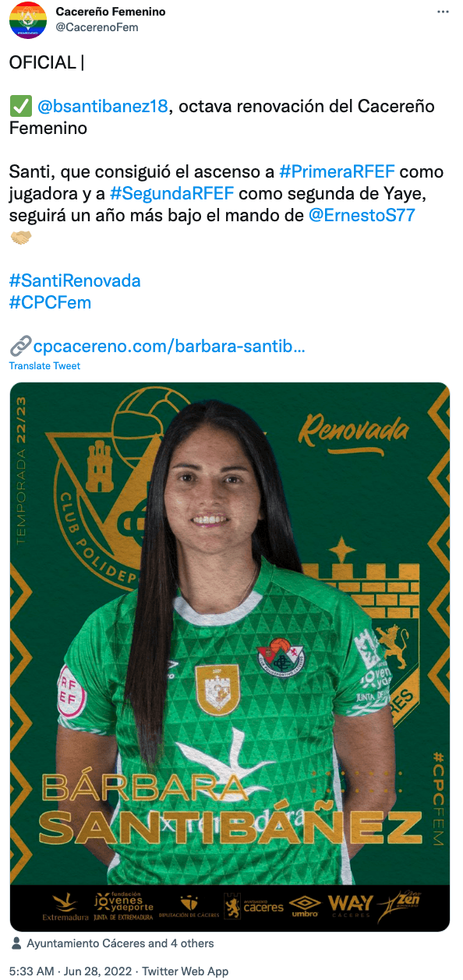The image size is (463, 980).
Task: Click the handshake emoji in the tweet
Action: click(x=21, y=237)
